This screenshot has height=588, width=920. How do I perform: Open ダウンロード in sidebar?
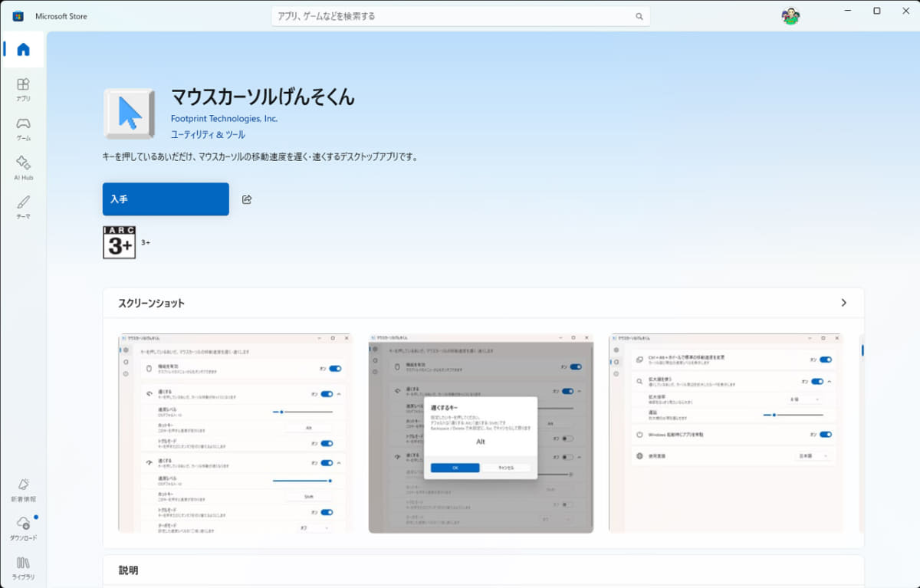point(23,527)
